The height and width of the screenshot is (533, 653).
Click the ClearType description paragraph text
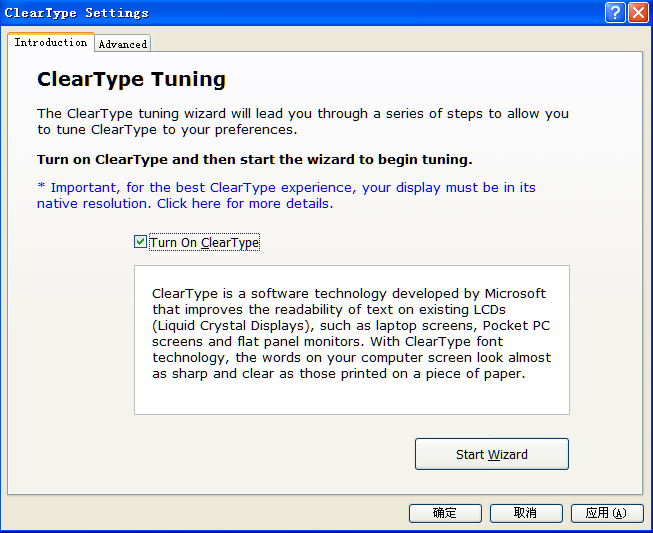click(x=351, y=334)
